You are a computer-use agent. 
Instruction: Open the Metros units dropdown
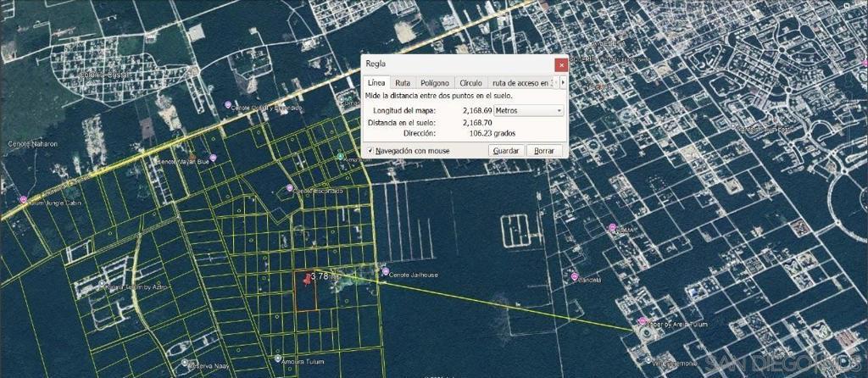(x=528, y=110)
